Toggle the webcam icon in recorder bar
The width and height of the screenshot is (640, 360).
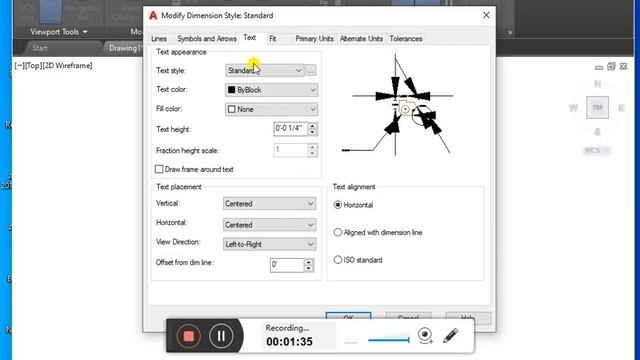click(x=425, y=336)
